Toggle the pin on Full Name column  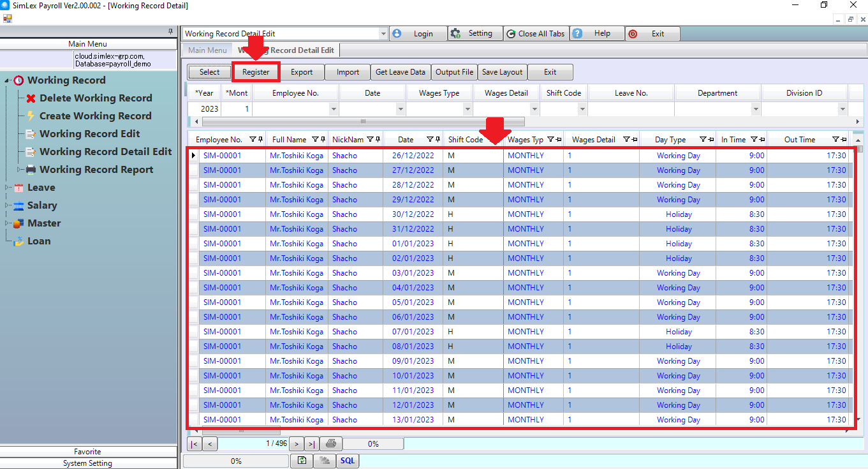pos(323,140)
